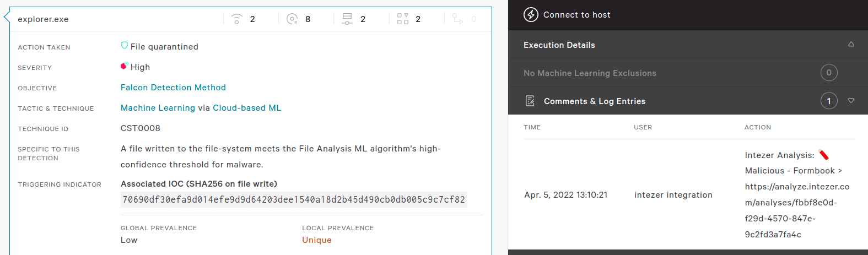Open the Cloud-based ML technique link

(247, 108)
